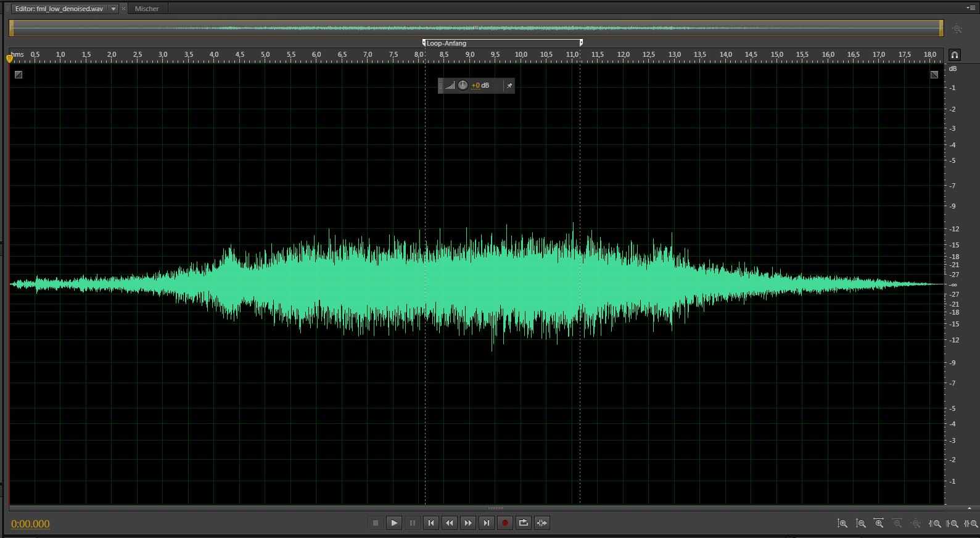980x538 pixels.
Task: Click the Rewind button
Action: (x=450, y=523)
